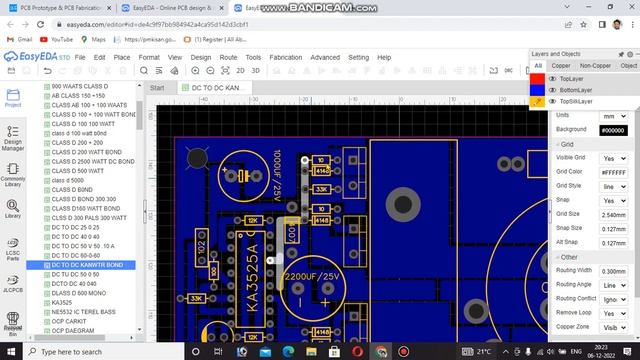
Task: Edit the Grid Size input field
Action: point(613,215)
